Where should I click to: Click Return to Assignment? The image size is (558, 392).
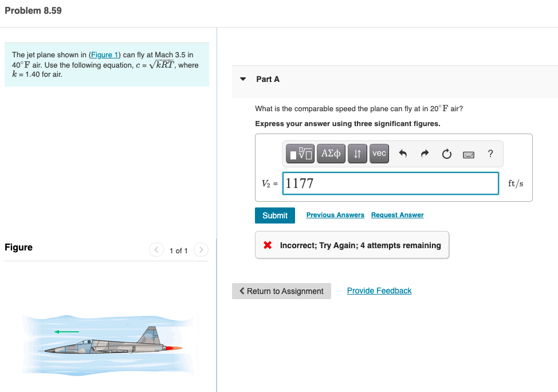[281, 291]
